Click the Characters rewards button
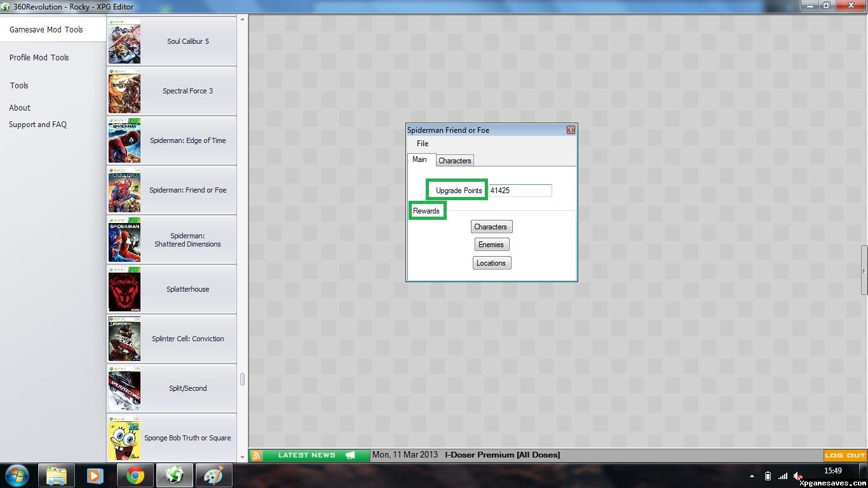This screenshot has width=868, height=488. pos(491,227)
